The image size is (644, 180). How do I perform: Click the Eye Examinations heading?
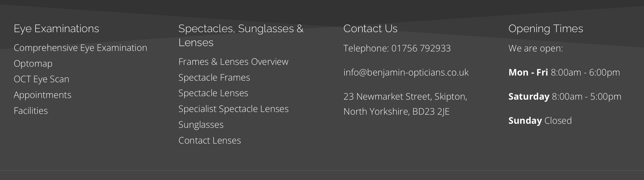point(57,29)
